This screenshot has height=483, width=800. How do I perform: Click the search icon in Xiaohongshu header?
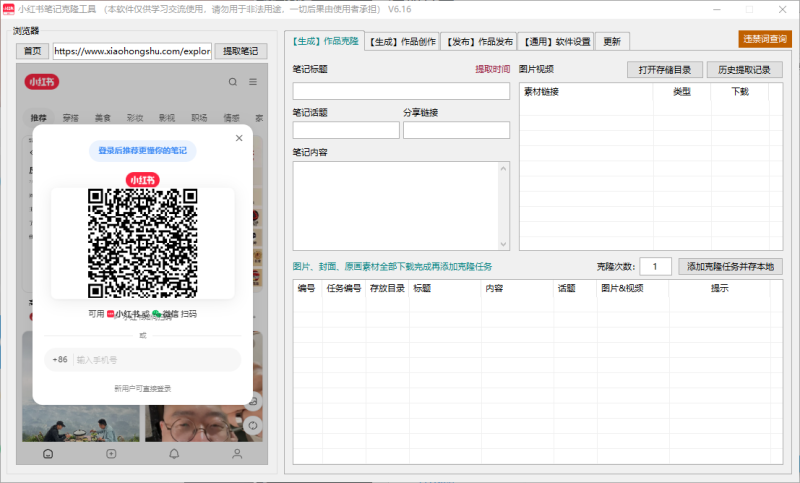pyautogui.click(x=233, y=82)
